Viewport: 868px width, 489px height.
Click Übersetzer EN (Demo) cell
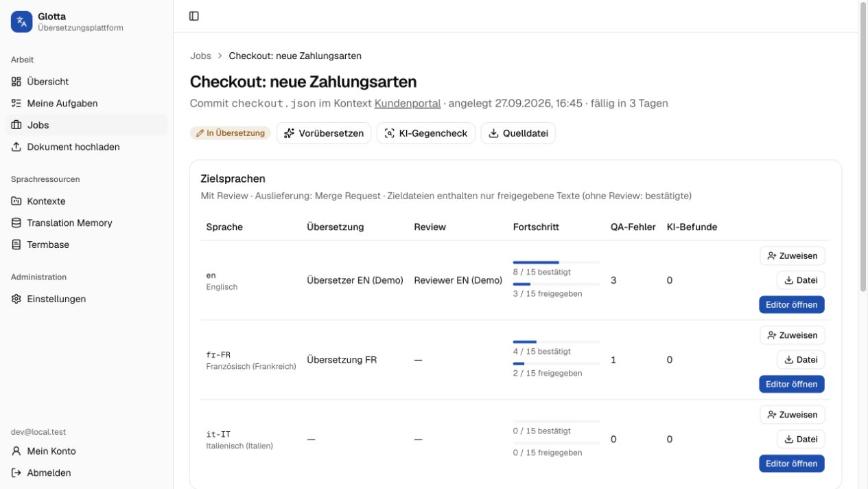355,280
